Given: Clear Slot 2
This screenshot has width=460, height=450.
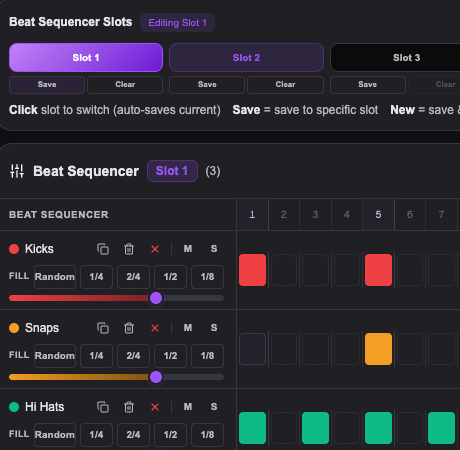Looking at the screenshot, I should [285, 85].
